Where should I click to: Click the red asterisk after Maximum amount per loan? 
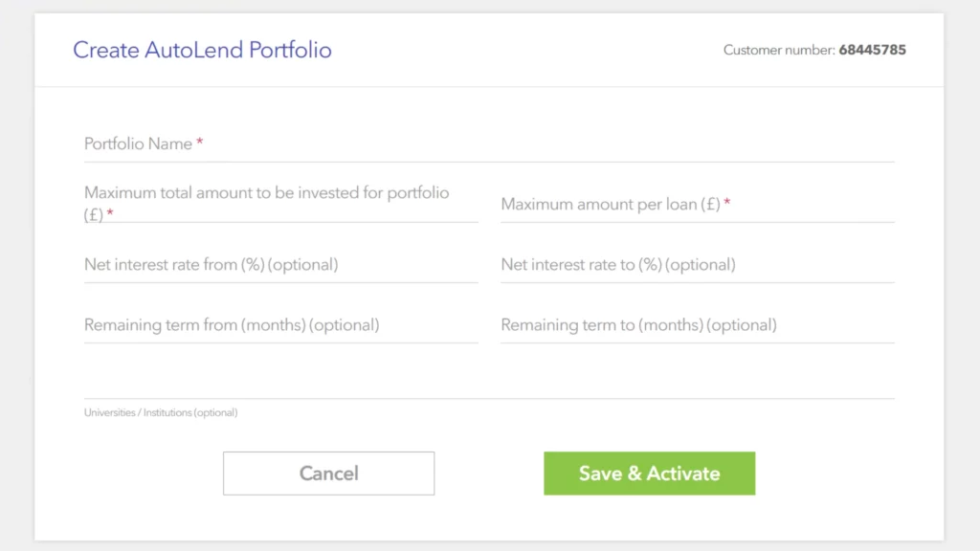[x=727, y=203]
